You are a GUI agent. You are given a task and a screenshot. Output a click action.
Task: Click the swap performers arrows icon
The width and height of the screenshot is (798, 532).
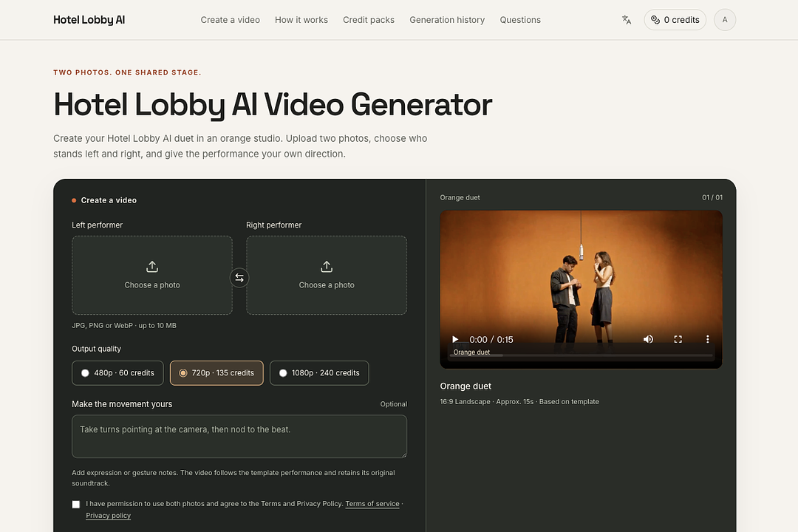[239, 278]
